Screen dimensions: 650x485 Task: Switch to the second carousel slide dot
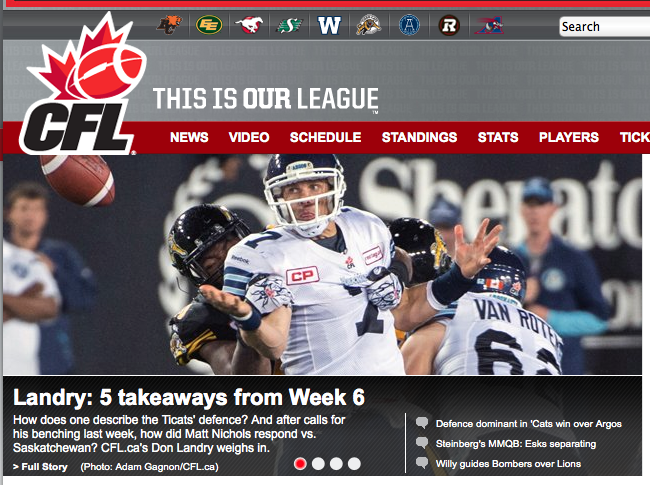318,463
